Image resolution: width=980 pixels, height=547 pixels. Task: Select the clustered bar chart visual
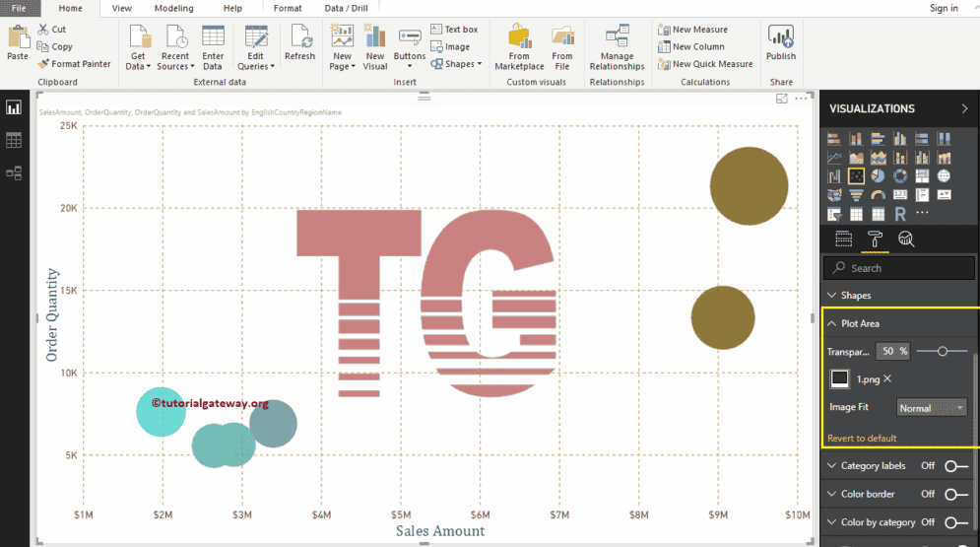click(878, 139)
